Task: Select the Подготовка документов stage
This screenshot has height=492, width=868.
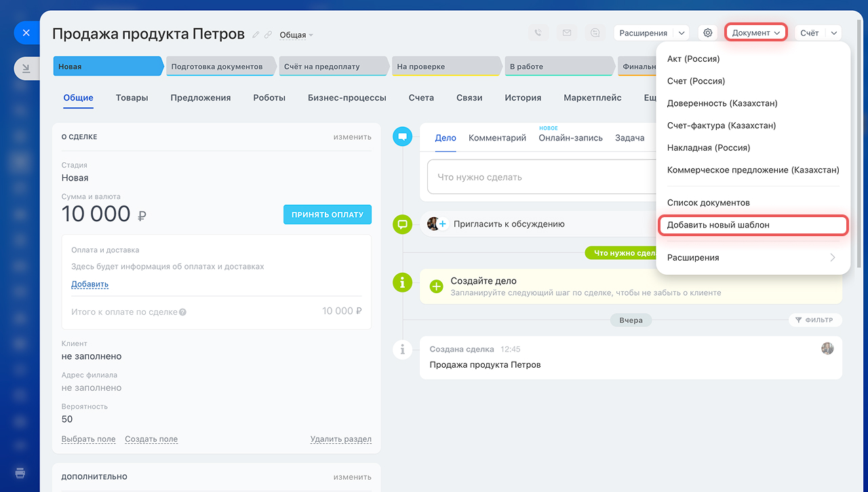Action: (222, 67)
